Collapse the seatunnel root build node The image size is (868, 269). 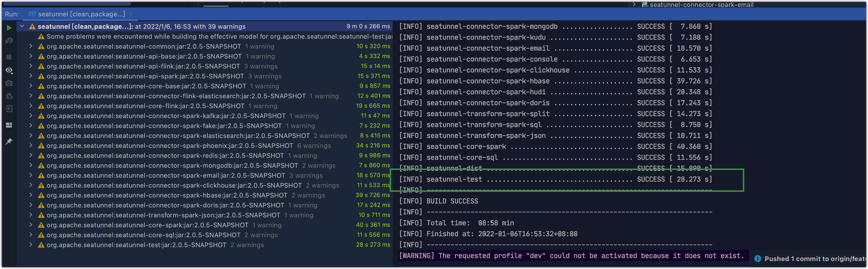pyautogui.click(x=22, y=26)
